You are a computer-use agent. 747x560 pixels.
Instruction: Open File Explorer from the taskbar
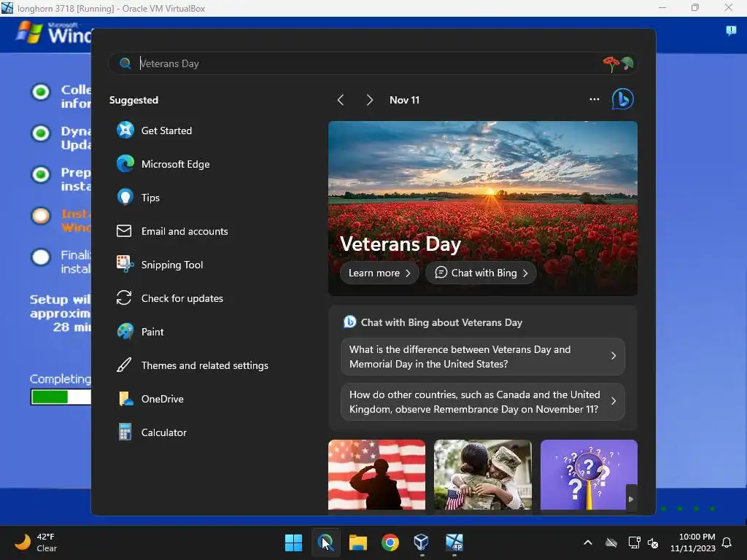pyautogui.click(x=357, y=542)
